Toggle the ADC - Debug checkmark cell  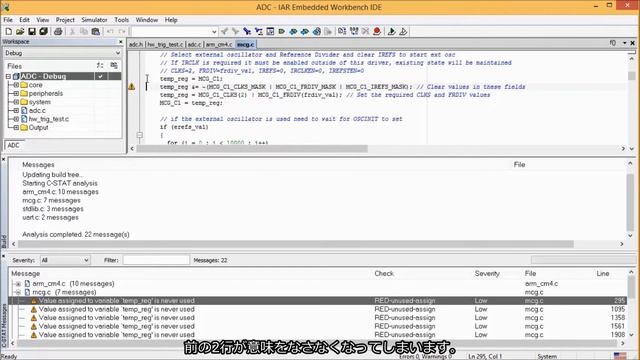(100, 76)
